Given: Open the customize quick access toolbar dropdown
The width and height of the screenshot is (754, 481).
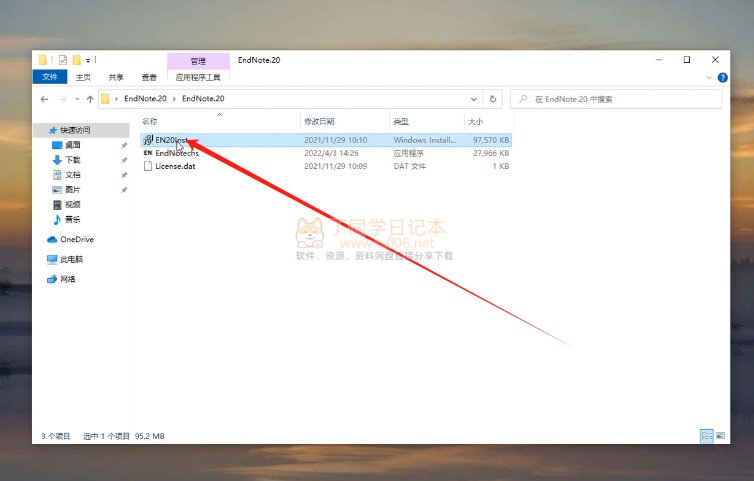Looking at the screenshot, I should pyautogui.click(x=89, y=60).
